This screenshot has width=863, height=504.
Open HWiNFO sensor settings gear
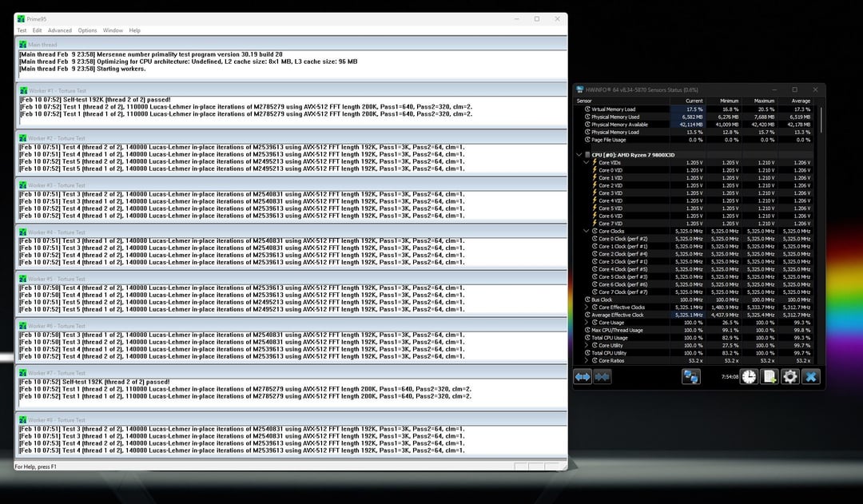[x=790, y=376]
